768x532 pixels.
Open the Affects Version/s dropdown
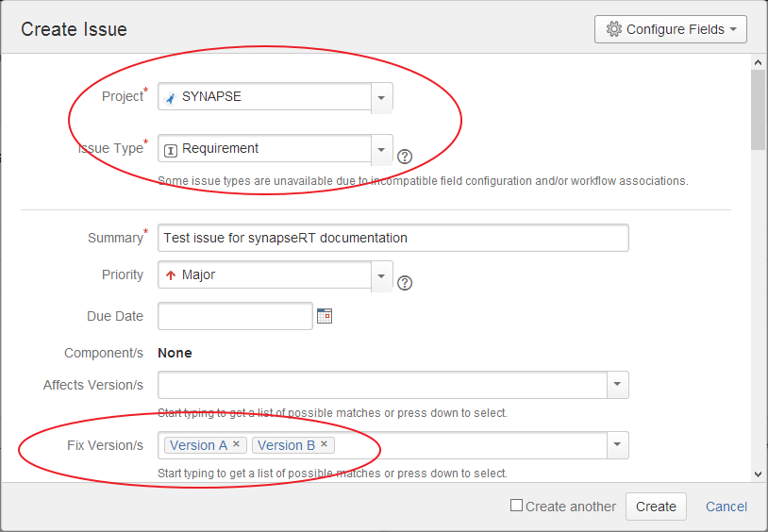pyautogui.click(x=617, y=385)
